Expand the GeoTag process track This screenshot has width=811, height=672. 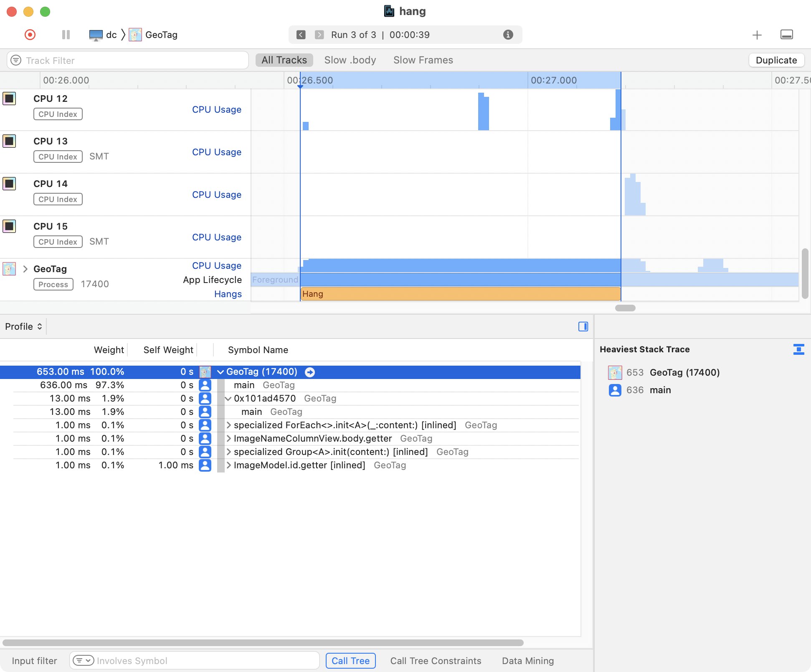pos(25,269)
